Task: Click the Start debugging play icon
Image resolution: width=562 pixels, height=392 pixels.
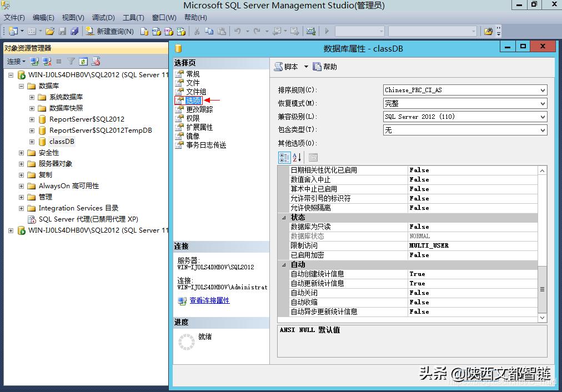Action: point(327,31)
